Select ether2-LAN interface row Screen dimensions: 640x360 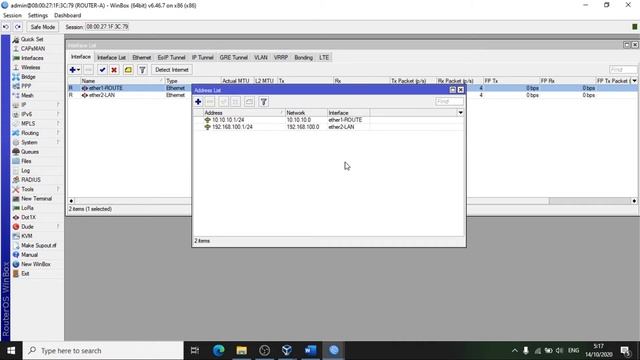tap(129, 95)
